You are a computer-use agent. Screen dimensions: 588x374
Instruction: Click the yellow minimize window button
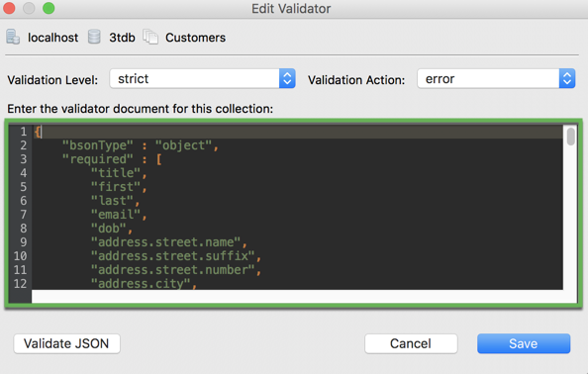(x=29, y=8)
